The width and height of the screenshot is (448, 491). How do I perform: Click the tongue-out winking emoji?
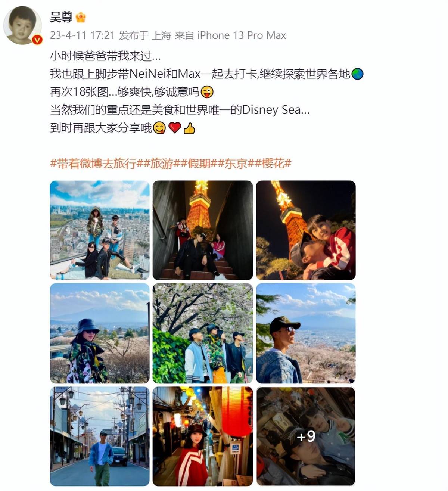(x=207, y=92)
